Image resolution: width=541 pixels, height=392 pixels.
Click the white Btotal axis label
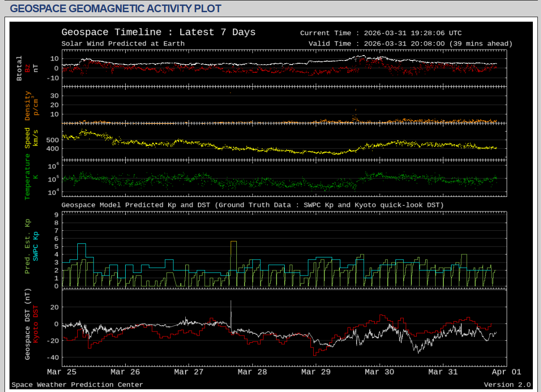tap(19, 68)
